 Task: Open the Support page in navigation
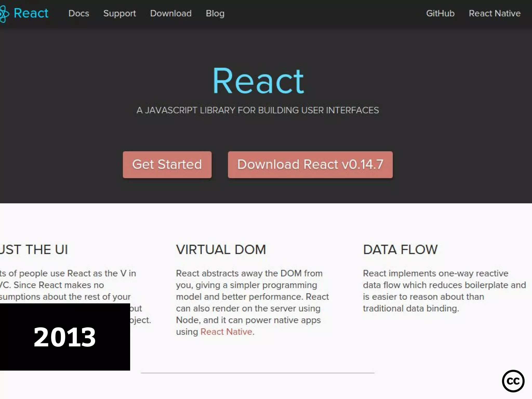(119, 13)
